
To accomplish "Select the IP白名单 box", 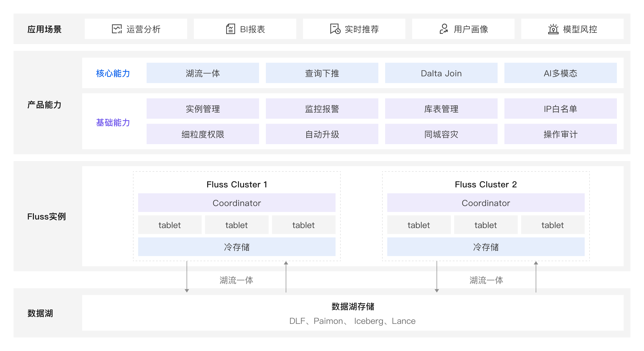I will coord(560,109).
